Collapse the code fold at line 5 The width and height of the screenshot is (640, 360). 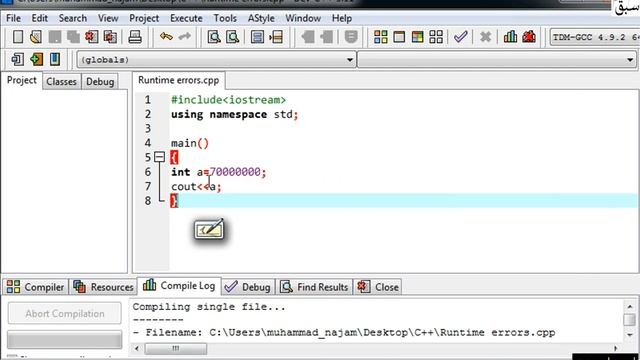[x=160, y=157]
